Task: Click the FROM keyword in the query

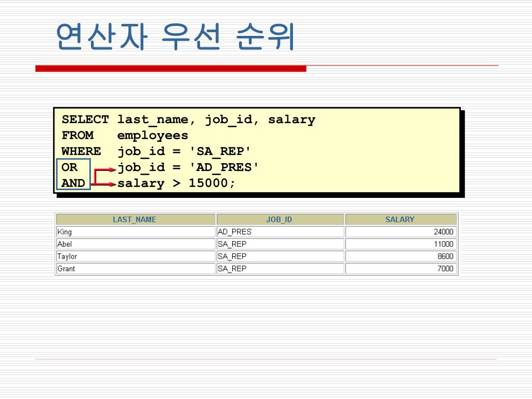Action: click(78, 136)
